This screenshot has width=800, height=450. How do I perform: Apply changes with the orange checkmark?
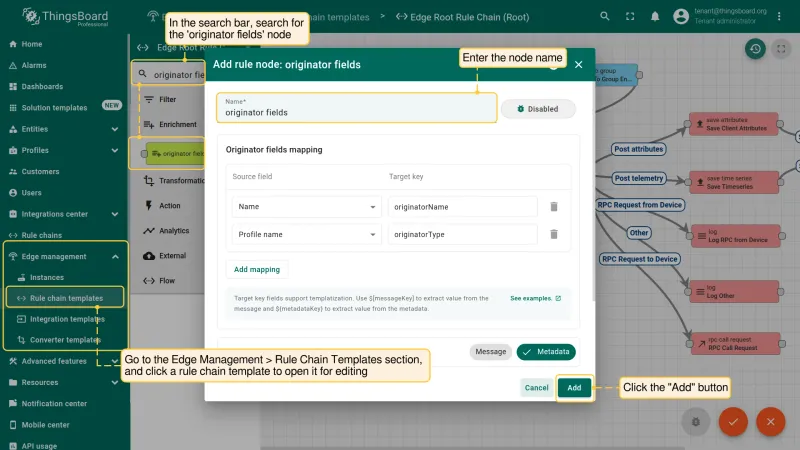coord(733,422)
